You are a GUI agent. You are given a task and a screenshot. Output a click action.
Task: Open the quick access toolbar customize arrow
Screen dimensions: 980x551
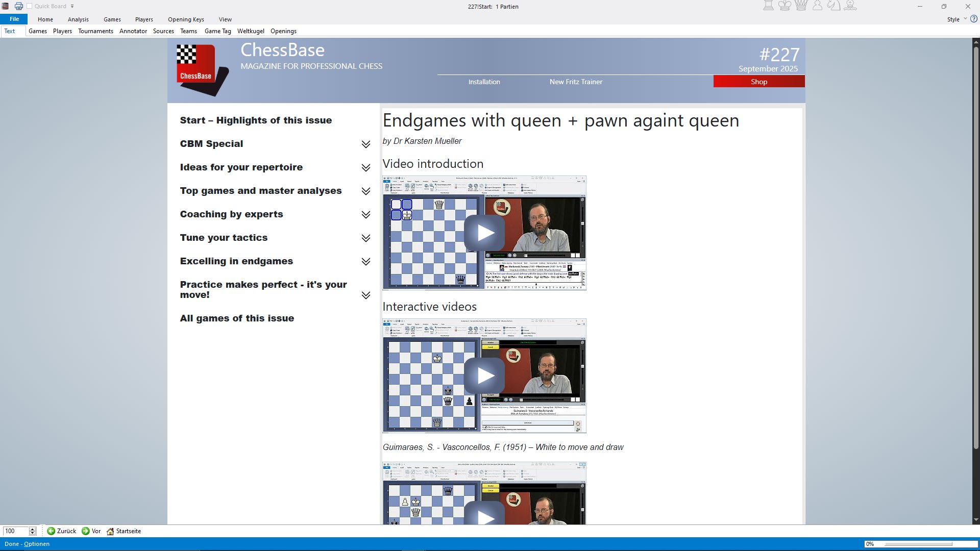click(x=72, y=6)
